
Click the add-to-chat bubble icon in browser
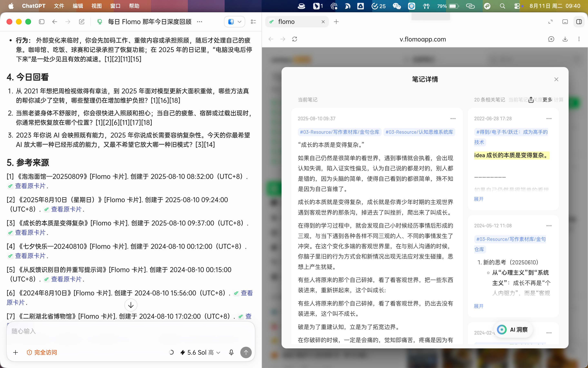(551, 39)
